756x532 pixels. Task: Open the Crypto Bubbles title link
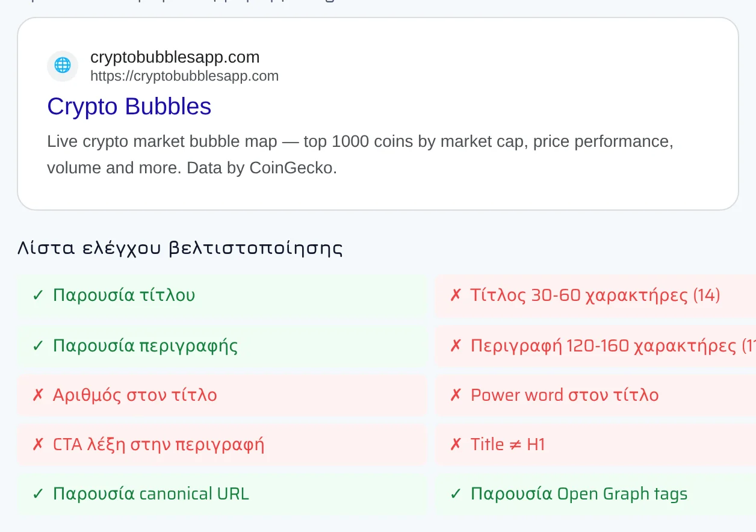click(x=129, y=107)
